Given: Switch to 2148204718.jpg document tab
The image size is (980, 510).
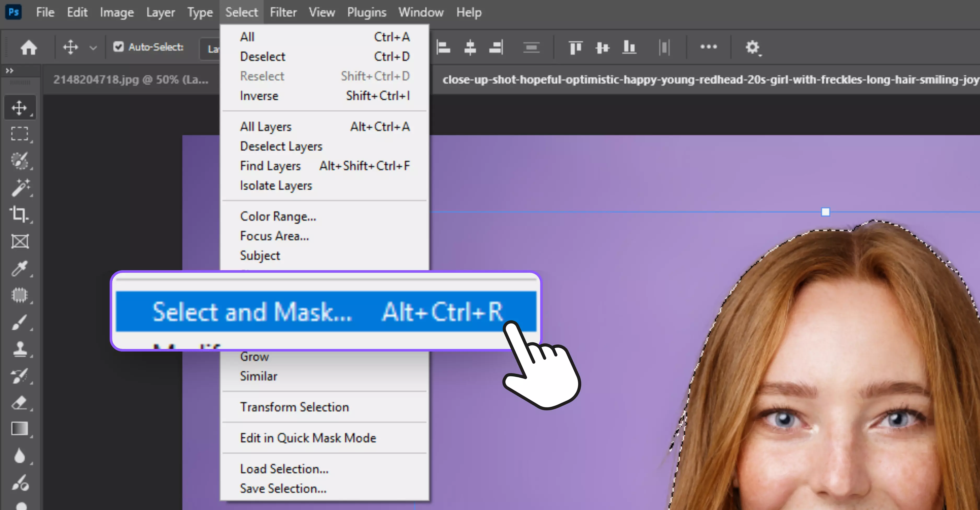Looking at the screenshot, I should coord(130,80).
